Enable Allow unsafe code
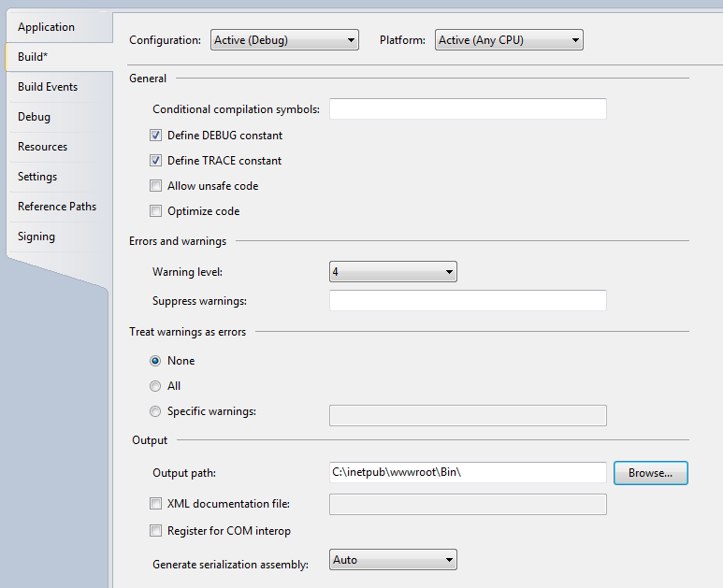The width and height of the screenshot is (723, 588). coord(156,186)
